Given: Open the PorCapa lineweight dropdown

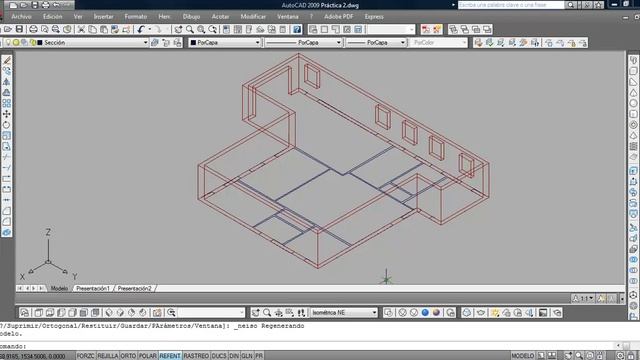Looking at the screenshot, I should pos(402,42).
